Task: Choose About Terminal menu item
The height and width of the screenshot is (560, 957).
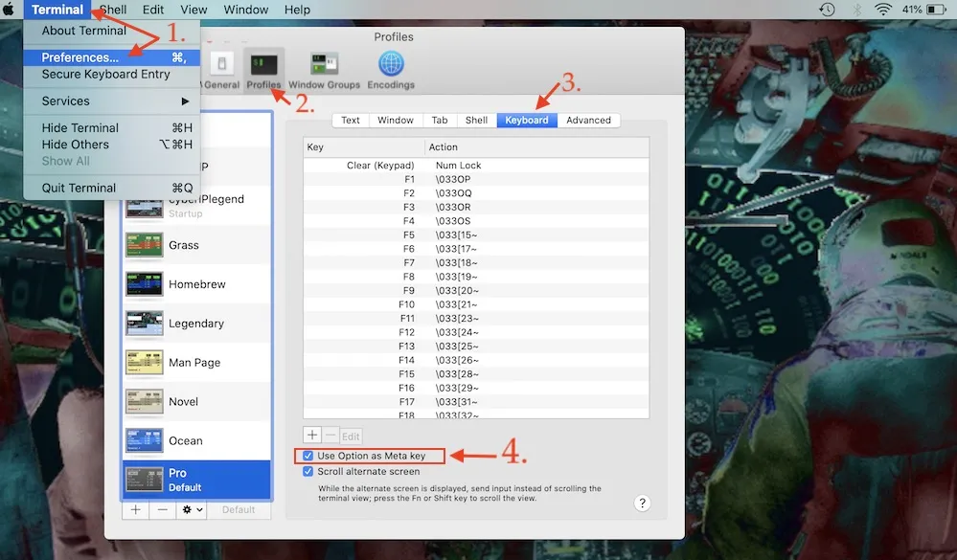Action: pos(112,31)
